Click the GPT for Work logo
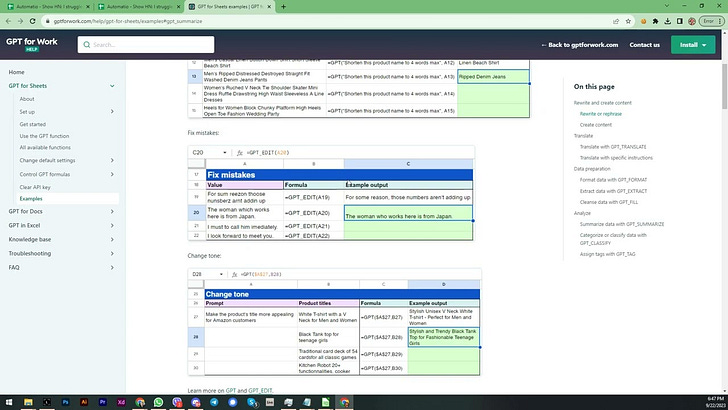This screenshot has width=728, height=410. tap(32, 44)
